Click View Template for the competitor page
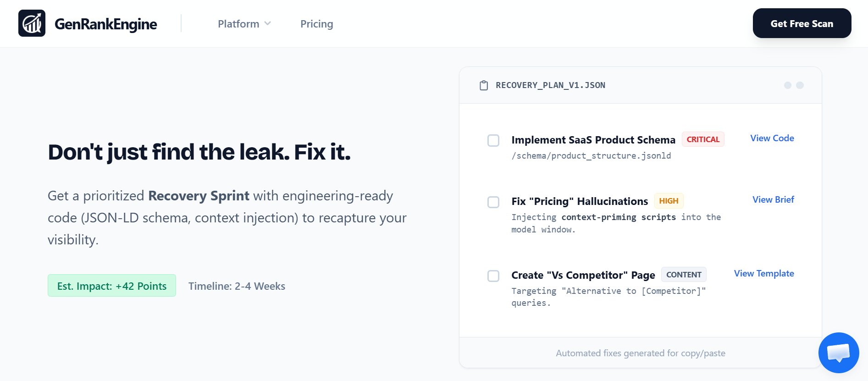The image size is (868, 381). [x=763, y=273]
